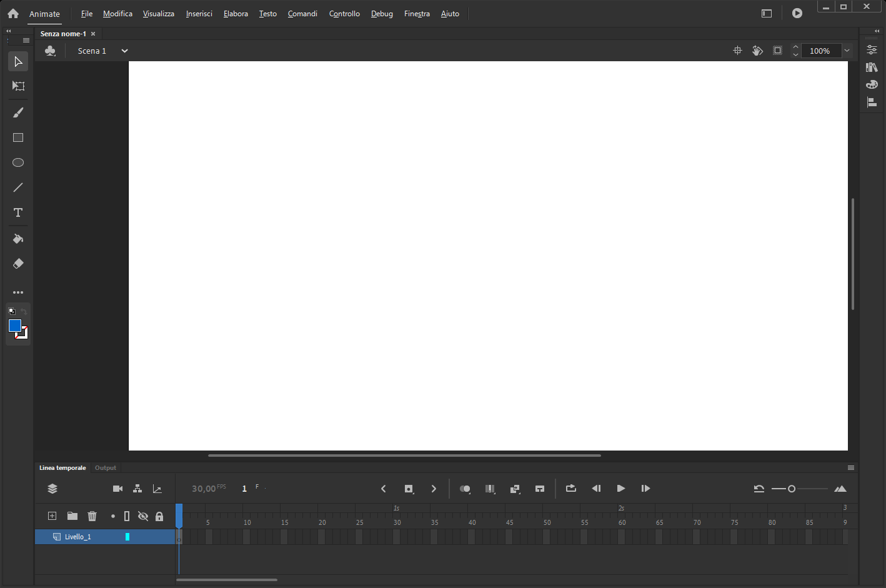Select the Livello_1 layer row
Viewport: 886px width, 588px height.
point(105,537)
